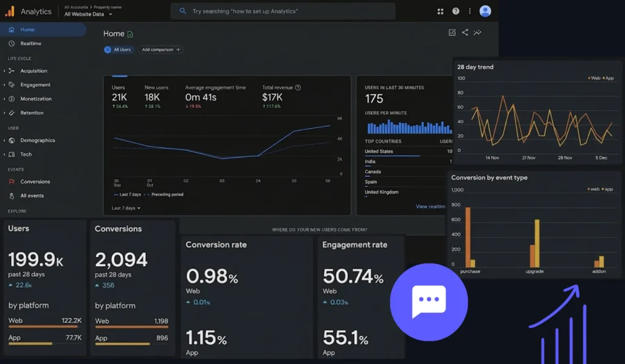Open the View realtime link
Image resolution: width=625 pixels, height=364 pixels.
click(431, 207)
